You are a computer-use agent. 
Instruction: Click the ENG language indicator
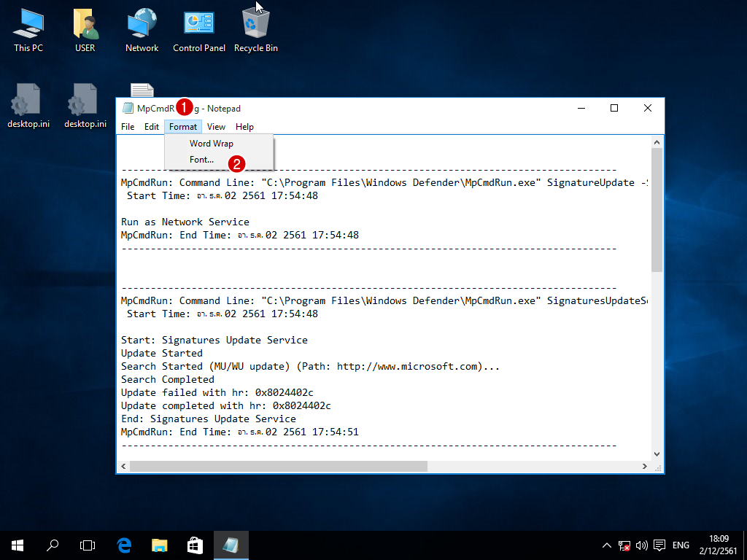tap(681, 545)
